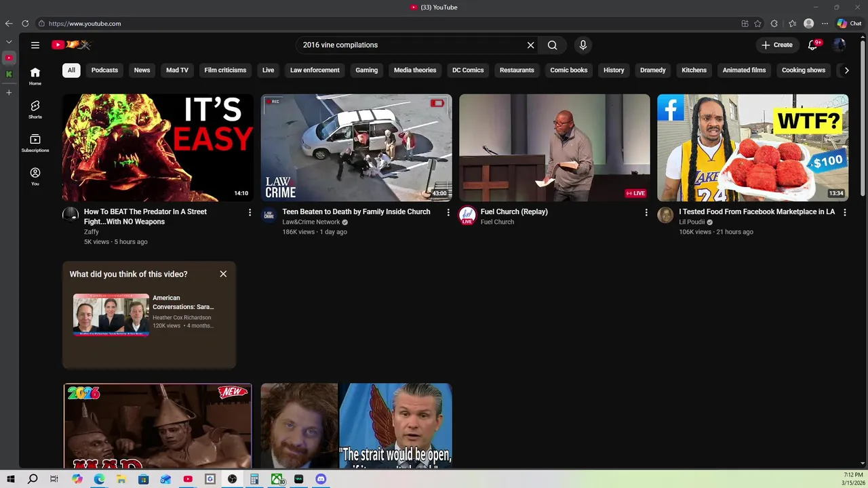Go back with the browser arrow
868x488 pixels.
[9, 23]
